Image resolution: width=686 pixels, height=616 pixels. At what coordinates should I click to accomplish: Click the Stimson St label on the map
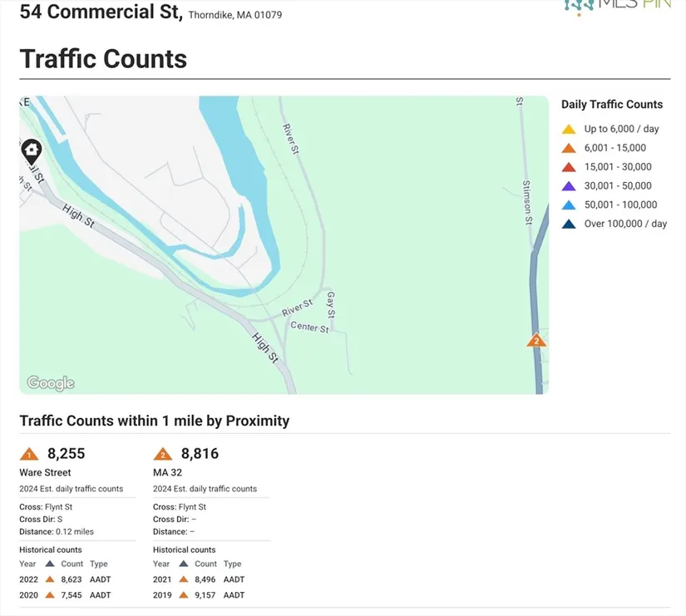527,204
